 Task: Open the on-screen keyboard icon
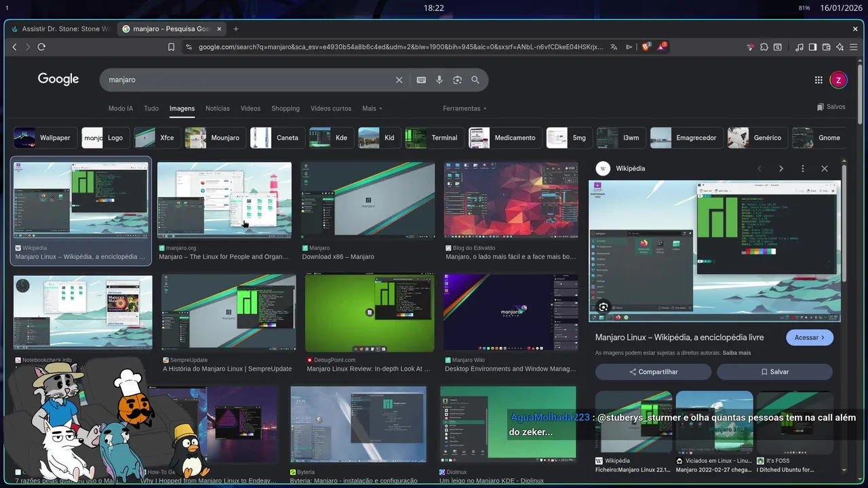click(x=421, y=80)
